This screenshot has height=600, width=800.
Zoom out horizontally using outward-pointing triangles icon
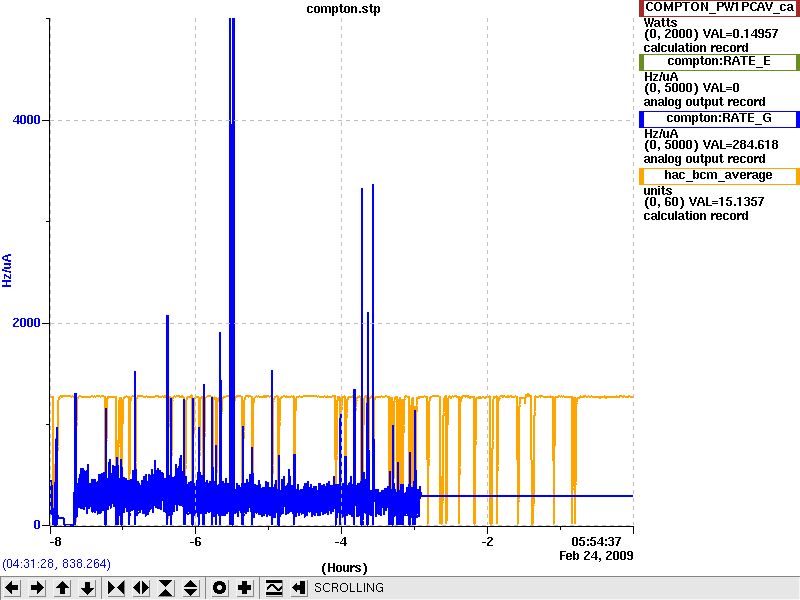[141, 588]
